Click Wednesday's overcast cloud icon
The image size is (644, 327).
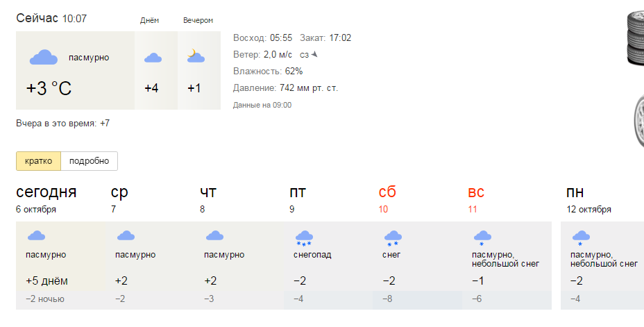point(126,236)
